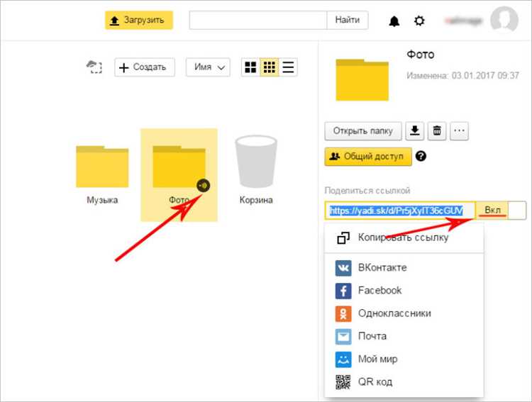Viewport: 532px width, 402px height.
Task: Click the download folder arrow icon
Action: (x=415, y=131)
